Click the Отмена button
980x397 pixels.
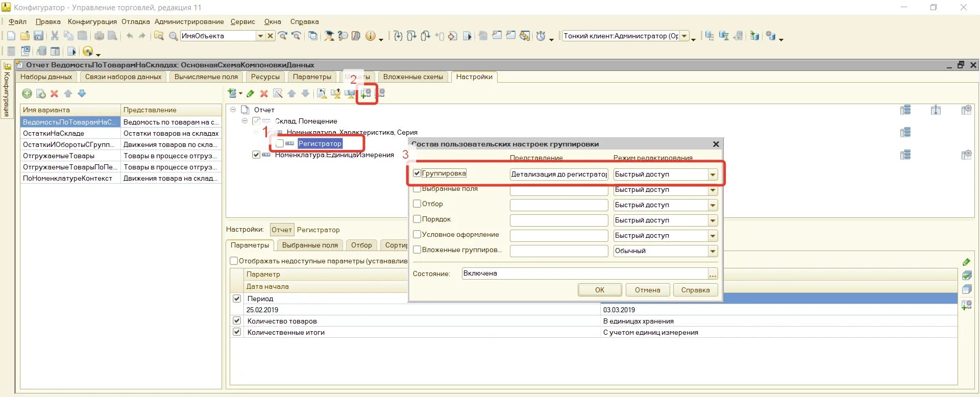[648, 290]
